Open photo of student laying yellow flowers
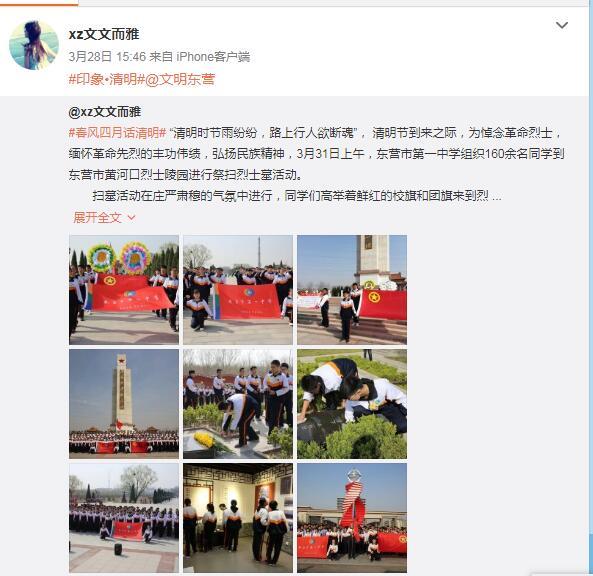593x576 pixels. click(238, 404)
